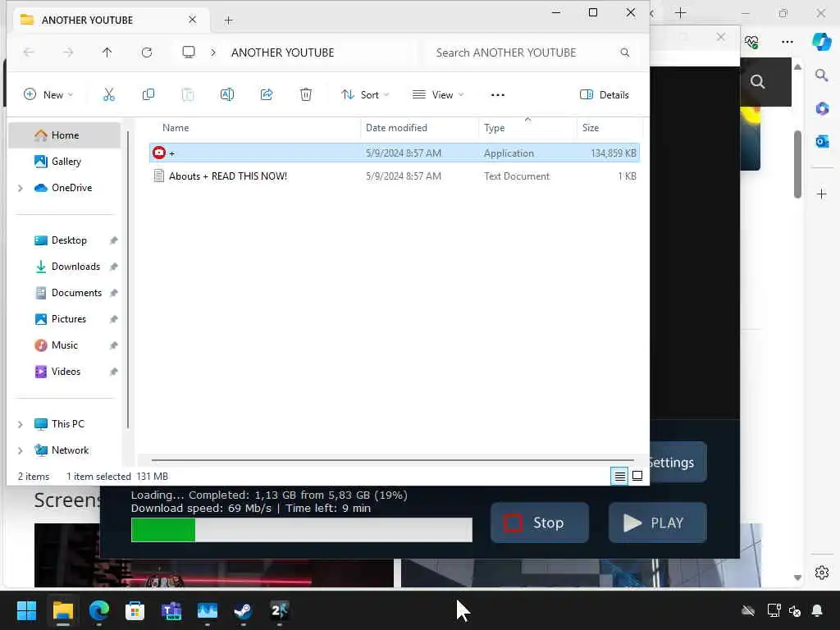Open Microsoft Teams from the taskbar
The width and height of the screenshot is (840, 630).
point(171,610)
